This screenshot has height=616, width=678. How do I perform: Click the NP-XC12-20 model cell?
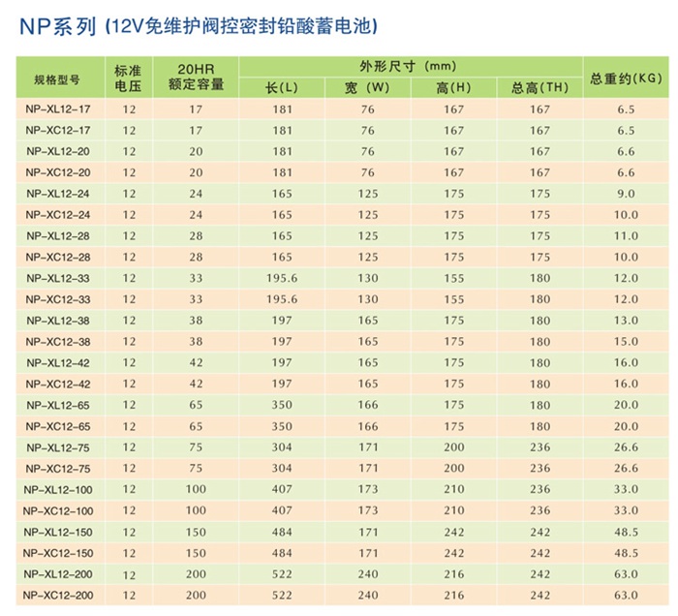click(x=58, y=172)
